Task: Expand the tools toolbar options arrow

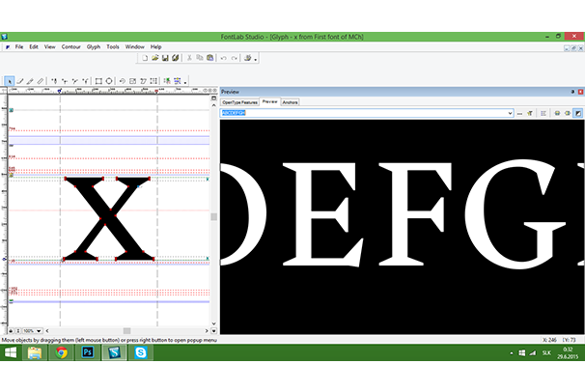Action: pos(186,82)
